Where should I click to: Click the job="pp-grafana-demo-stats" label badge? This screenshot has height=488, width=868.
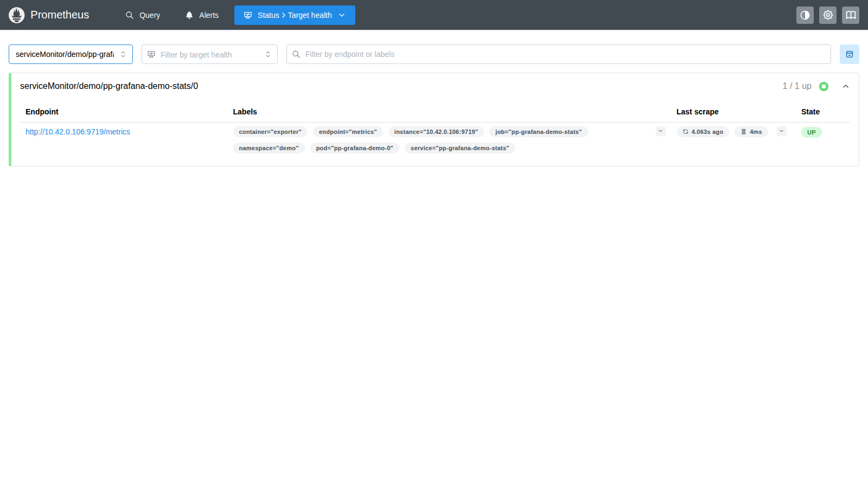[538, 132]
